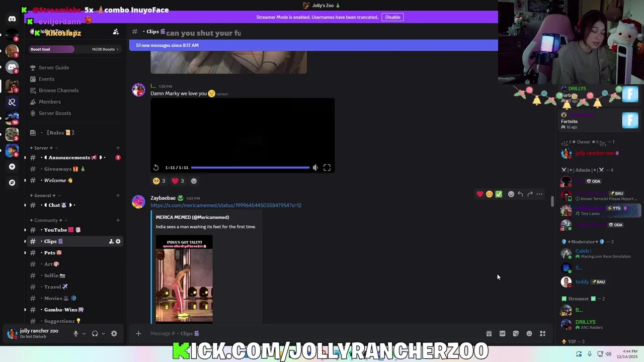Create channel in Server category plus
Image resolution: width=644 pixels, height=362 pixels.
point(118,148)
